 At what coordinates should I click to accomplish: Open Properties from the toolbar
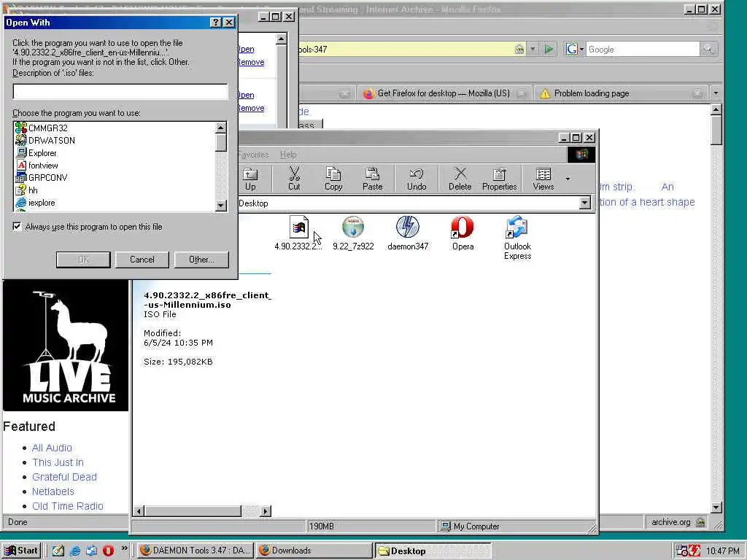(499, 179)
